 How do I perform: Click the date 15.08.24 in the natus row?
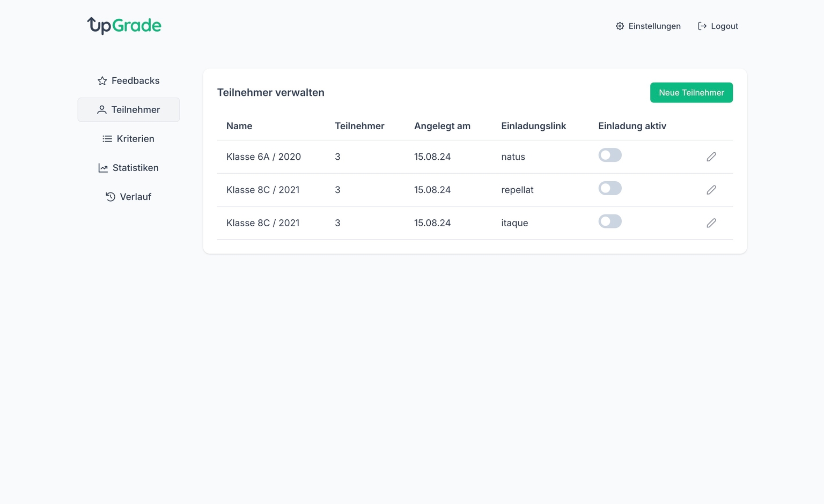(x=432, y=157)
